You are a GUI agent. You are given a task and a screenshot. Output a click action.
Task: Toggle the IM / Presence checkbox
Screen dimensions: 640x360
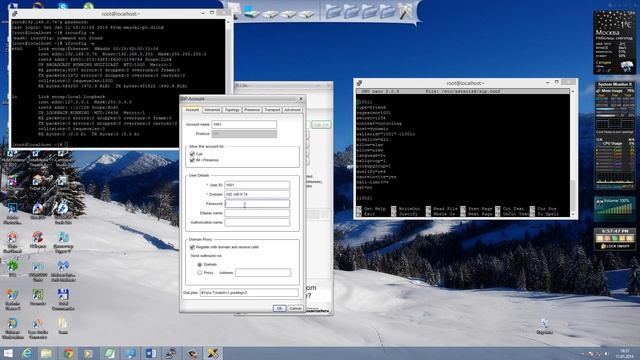point(192,160)
